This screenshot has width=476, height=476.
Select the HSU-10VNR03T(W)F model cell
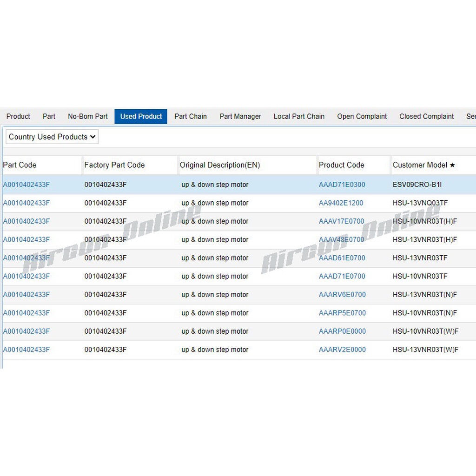tap(426, 331)
